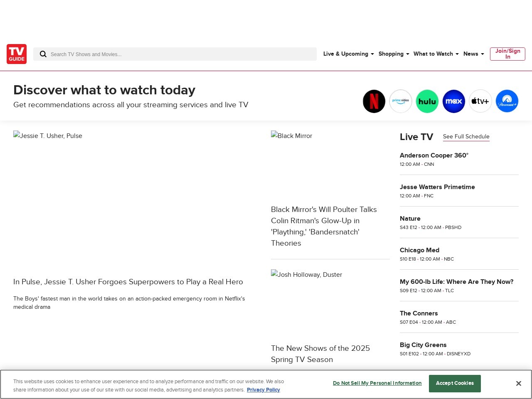The image size is (532, 399).
Task: Open the Black Mirror article image
Action: [x=330, y=164]
